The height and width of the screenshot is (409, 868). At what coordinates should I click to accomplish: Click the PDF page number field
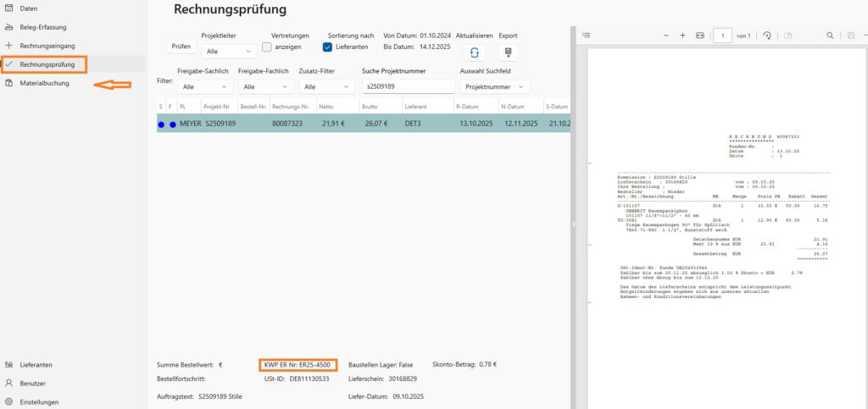pyautogui.click(x=722, y=36)
